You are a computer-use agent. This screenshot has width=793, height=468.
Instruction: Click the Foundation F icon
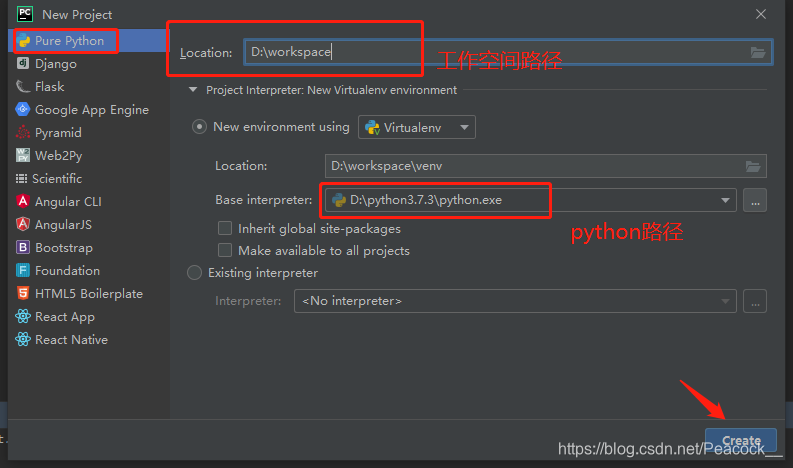pos(23,270)
